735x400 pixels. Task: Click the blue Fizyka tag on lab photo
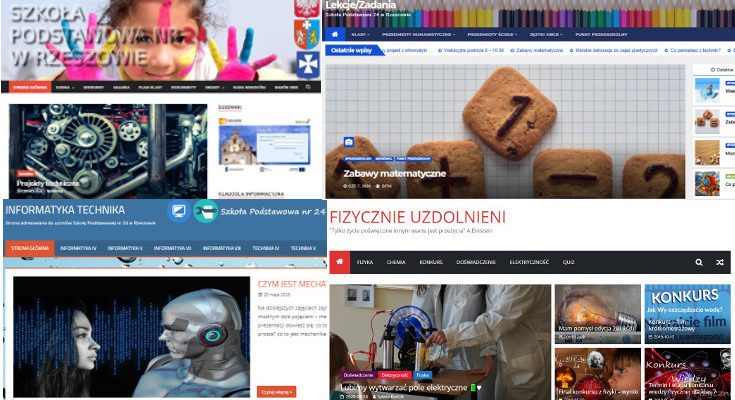(x=422, y=375)
